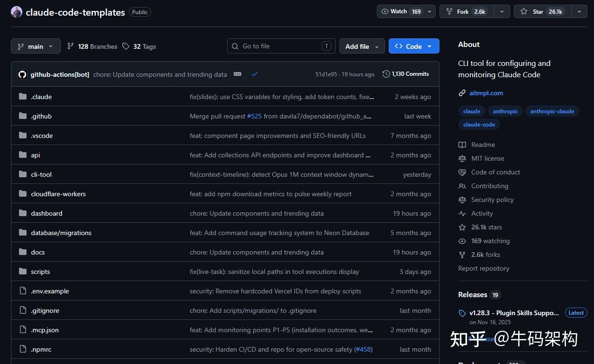Click the database/migrations folder icon
This screenshot has height=364, width=594.
coord(23,233)
